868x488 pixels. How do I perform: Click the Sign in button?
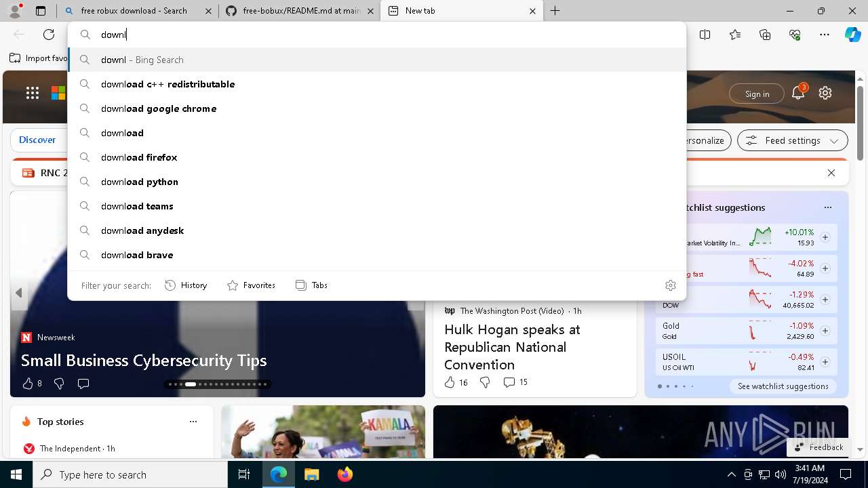pyautogui.click(x=757, y=94)
